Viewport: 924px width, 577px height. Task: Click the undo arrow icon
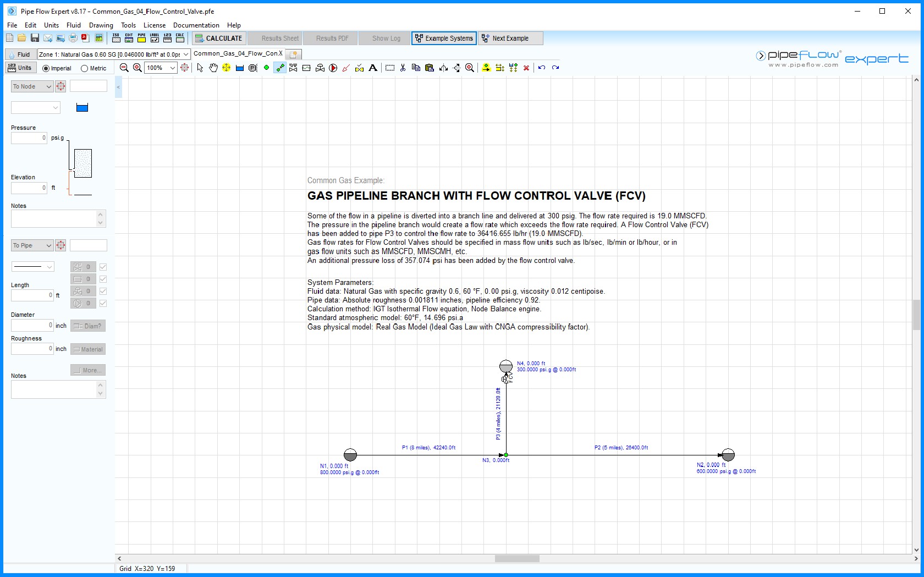coord(542,68)
